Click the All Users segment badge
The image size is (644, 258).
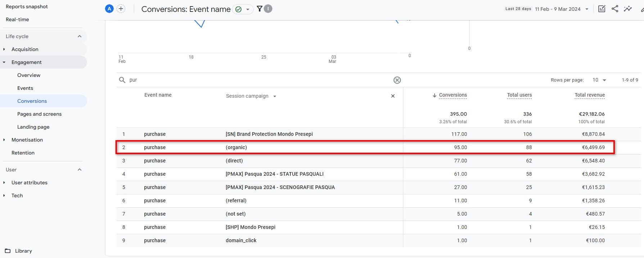[x=109, y=9]
